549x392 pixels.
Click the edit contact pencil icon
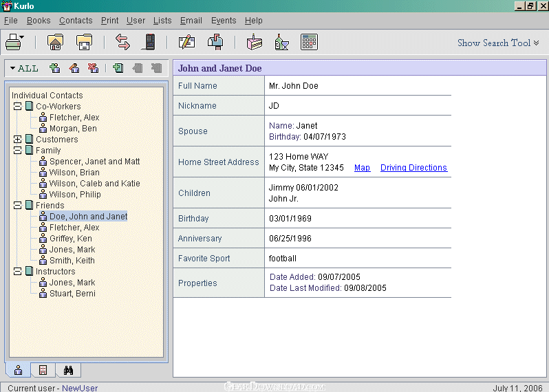click(x=186, y=43)
